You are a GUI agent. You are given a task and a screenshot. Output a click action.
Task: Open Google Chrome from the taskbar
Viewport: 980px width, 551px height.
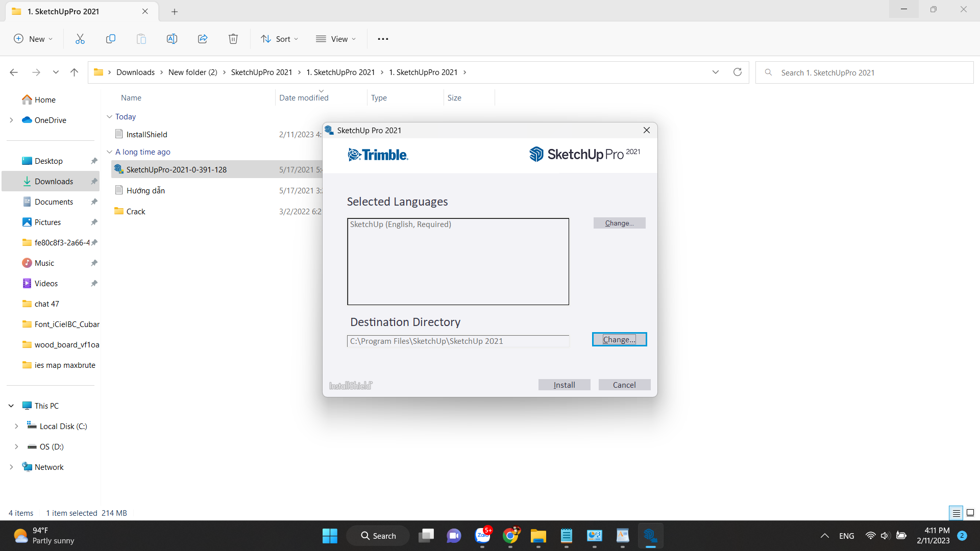click(x=510, y=536)
